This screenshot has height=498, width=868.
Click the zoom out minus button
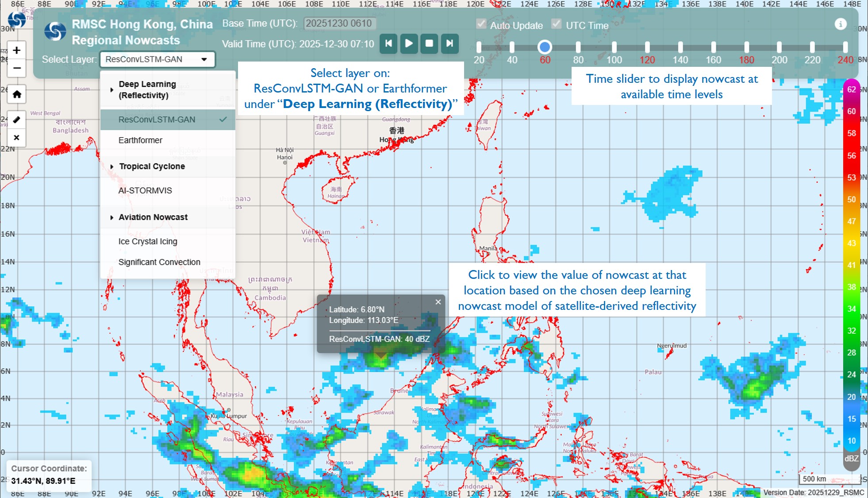[16, 68]
